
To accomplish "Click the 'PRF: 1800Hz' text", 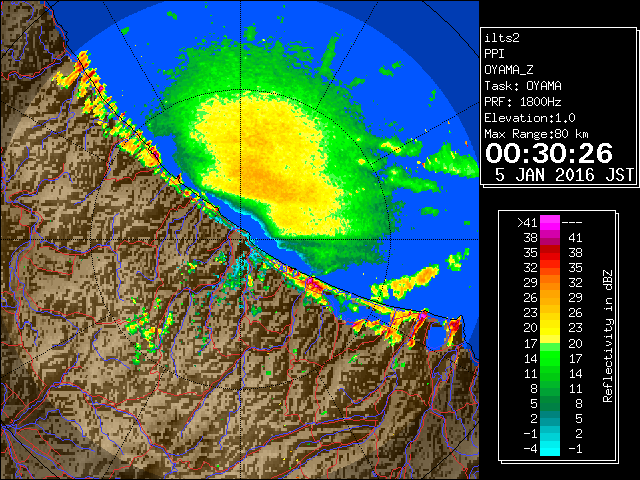I will pos(523,102).
